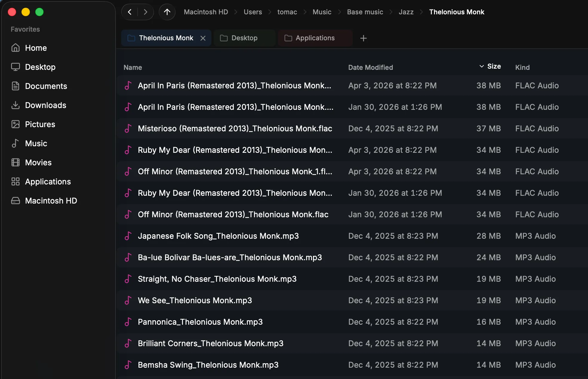Open Base music in the breadcrumb path

365,12
